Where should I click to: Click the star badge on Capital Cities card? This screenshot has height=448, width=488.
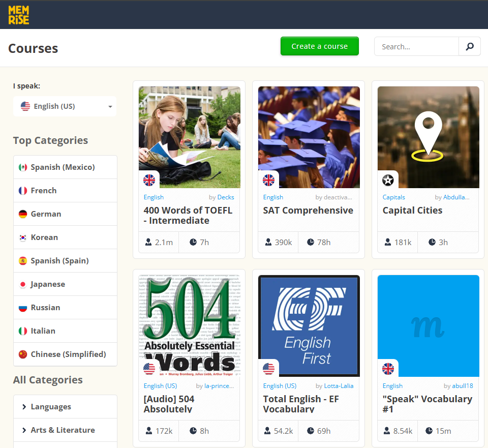(388, 180)
